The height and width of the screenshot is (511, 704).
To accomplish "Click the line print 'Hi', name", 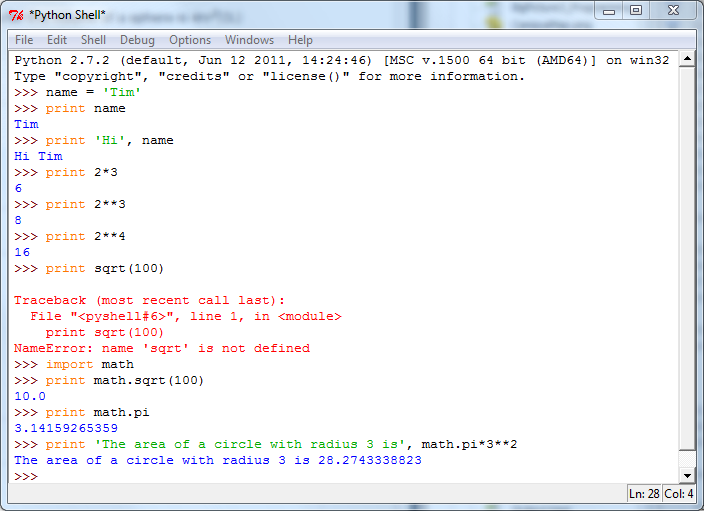I will coord(93,141).
